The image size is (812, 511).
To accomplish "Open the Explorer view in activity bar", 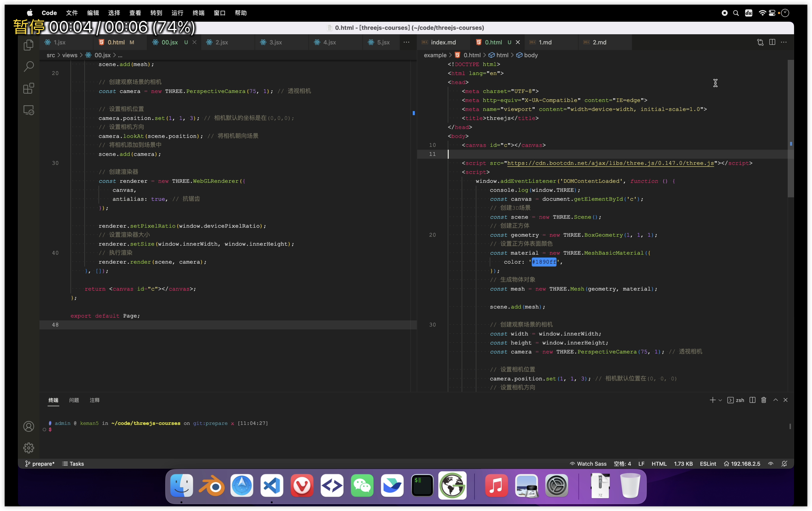I will (x=29, y=45).
